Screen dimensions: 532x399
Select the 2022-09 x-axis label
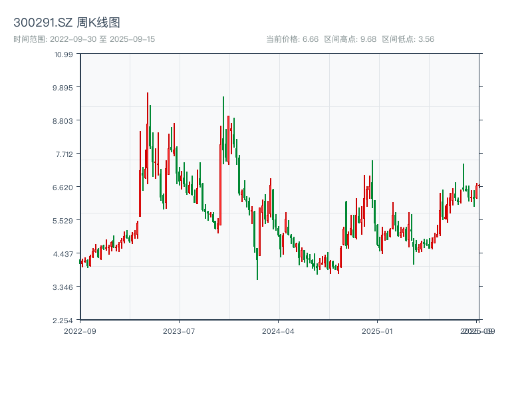[x=80, y=330]
